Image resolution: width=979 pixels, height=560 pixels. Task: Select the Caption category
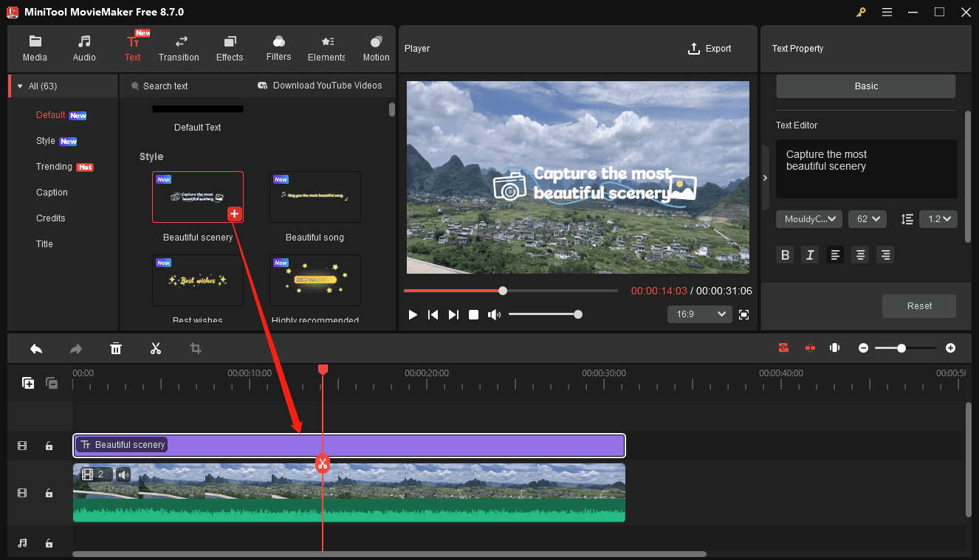52,193
